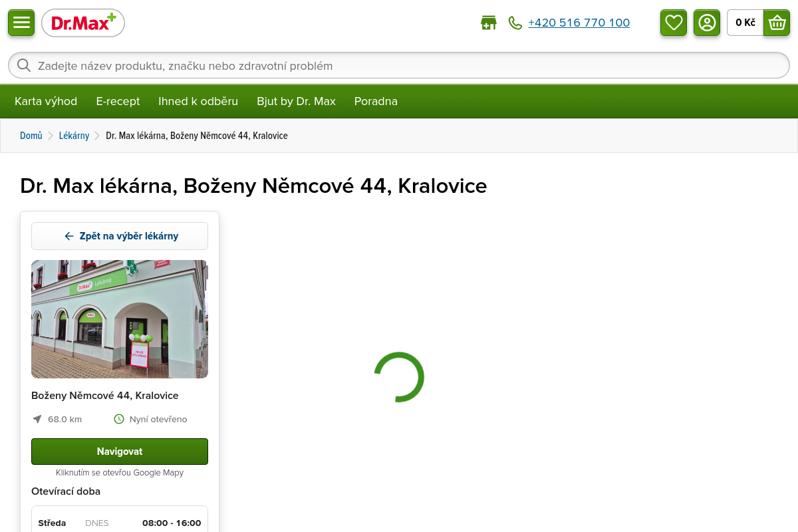Select the E-recept menu item
The height and width of the screenshot is (532, 798).
pyautogui.click(x=118, y=101)
